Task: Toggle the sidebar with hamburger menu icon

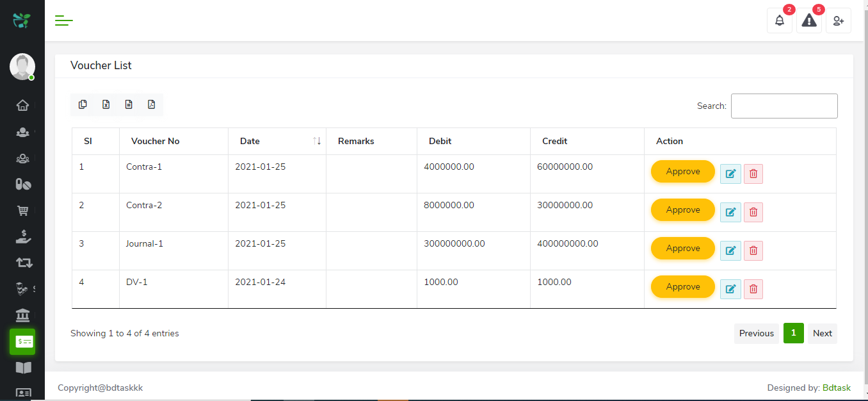Action: 64,20
